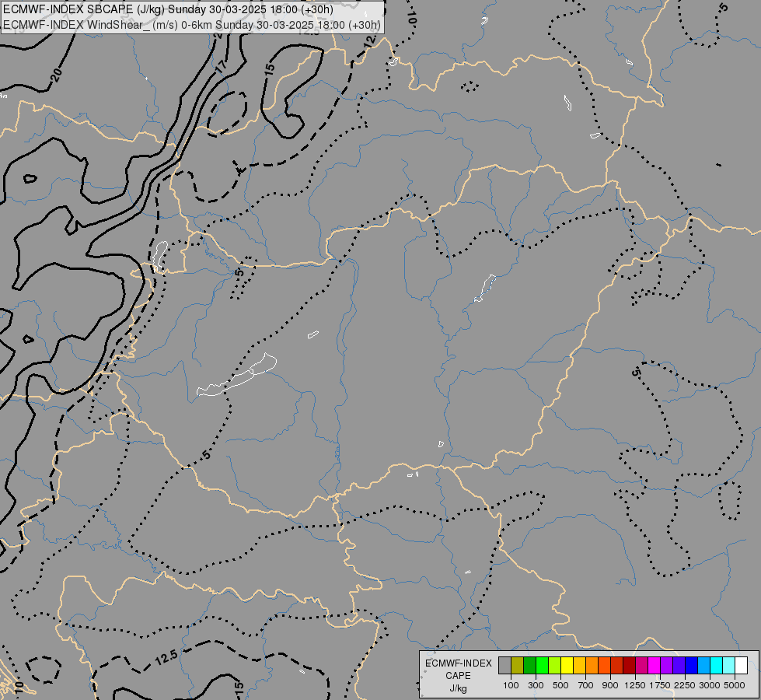This screenshot has height=700, width=761.
Task: Click the contour label 20
Action: (x=56, y=75)
